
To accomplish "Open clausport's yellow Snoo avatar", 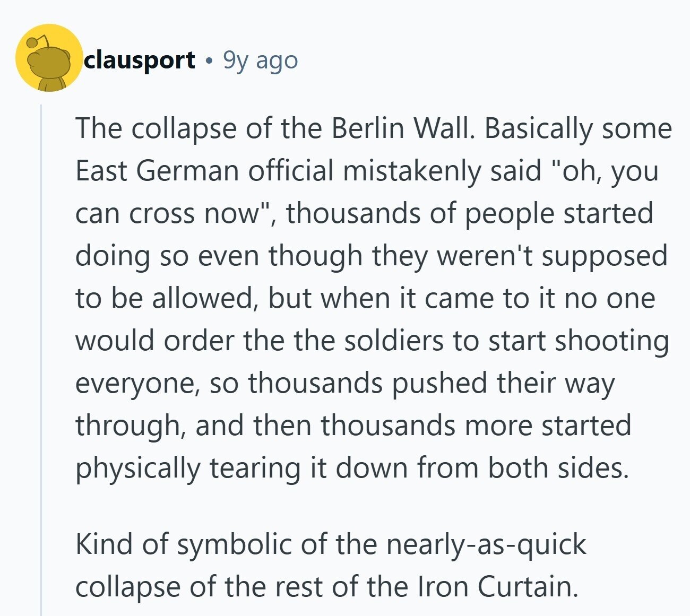I will click(49, 58).
